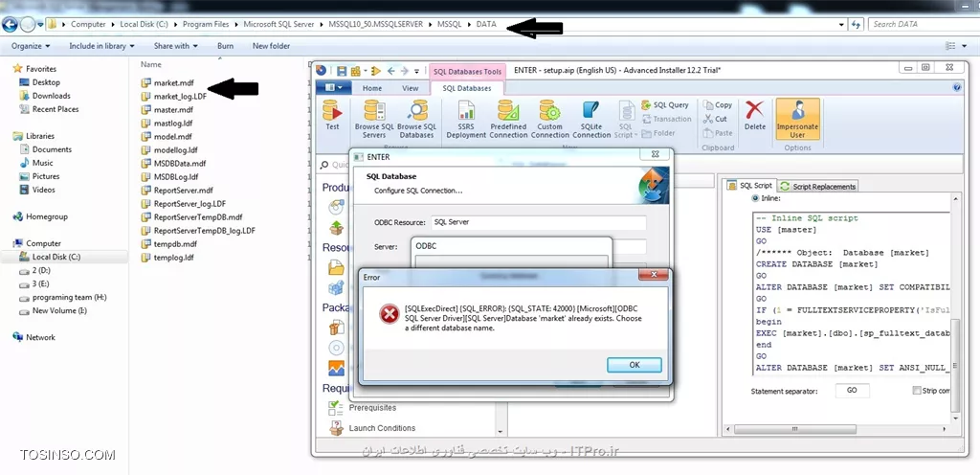
Task: Click the Name column header in Explorer
Action: pyautogui.click(x=150, y=64)
